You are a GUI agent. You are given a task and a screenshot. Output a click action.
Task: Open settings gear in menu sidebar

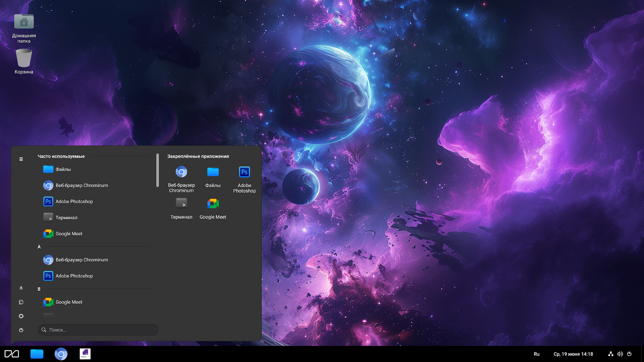(x=21, y=316)
